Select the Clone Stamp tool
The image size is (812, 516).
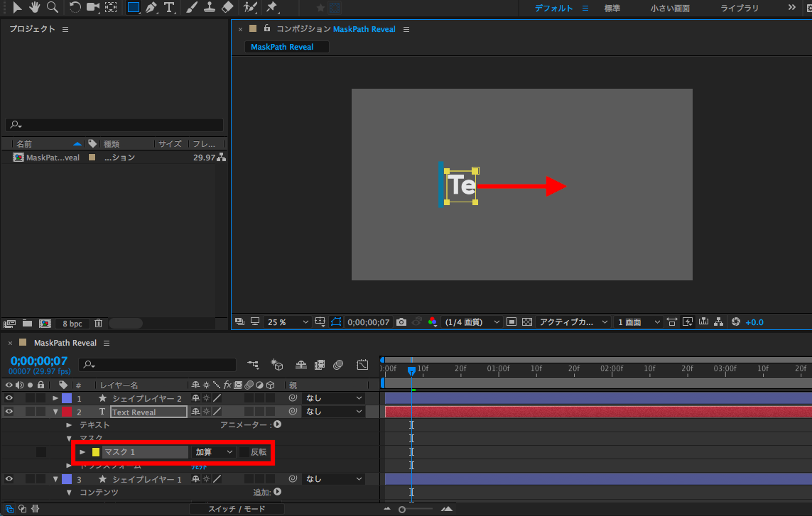tap(210, 8)
